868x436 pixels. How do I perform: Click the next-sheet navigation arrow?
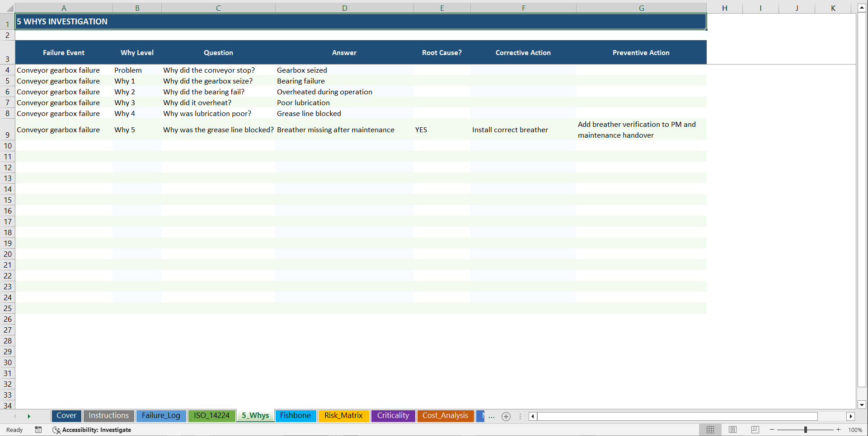coord(29,416)
